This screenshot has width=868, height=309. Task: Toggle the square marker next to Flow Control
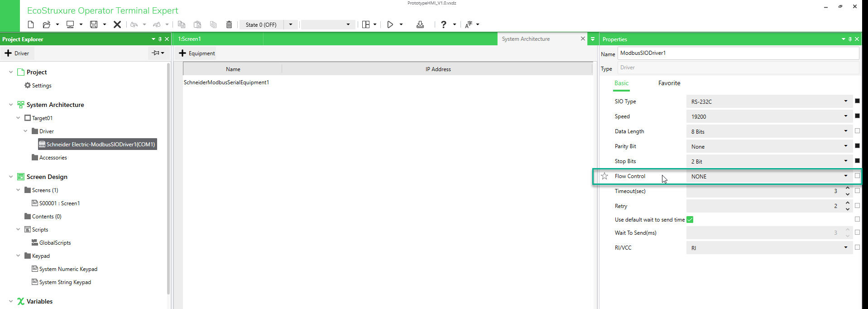tap(857, 176)
